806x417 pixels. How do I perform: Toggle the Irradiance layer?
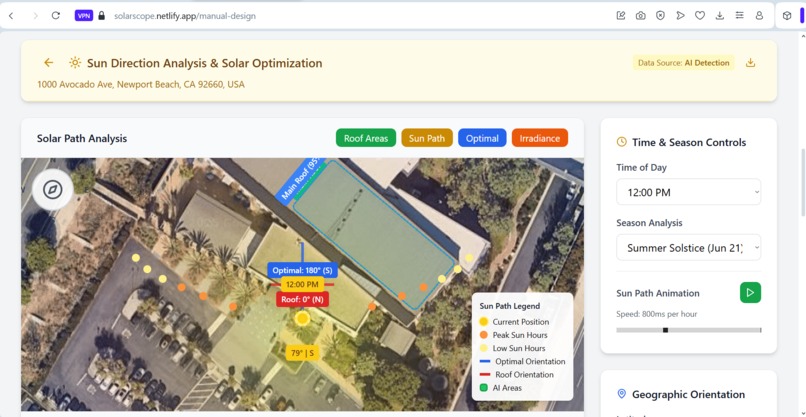[x=540, y=138]
